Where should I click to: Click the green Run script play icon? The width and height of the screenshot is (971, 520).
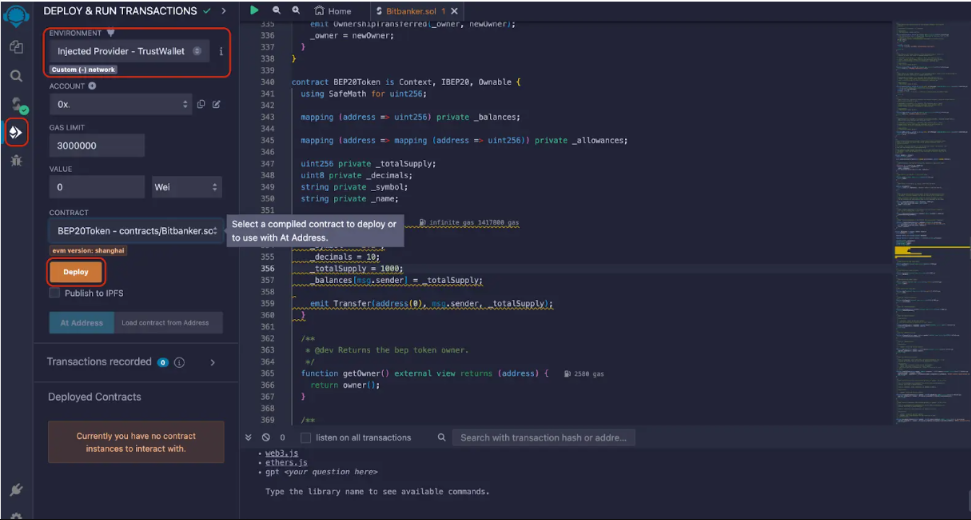point(255,11)
